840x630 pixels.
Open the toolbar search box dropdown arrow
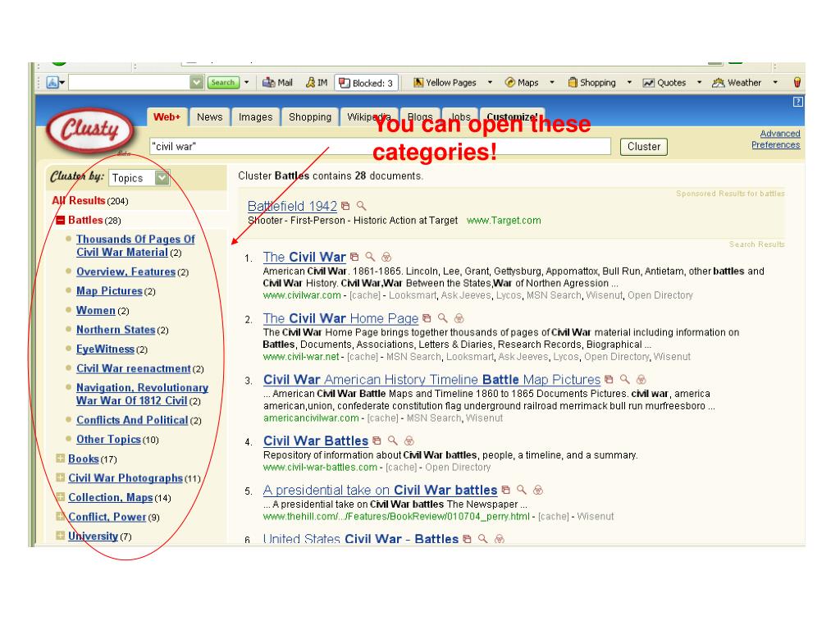(197, 83)
